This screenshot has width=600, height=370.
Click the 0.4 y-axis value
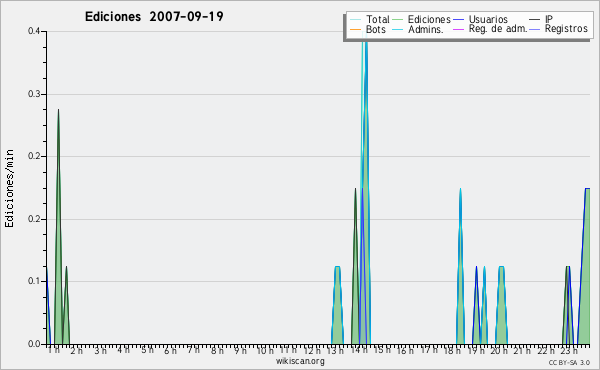click(x=34, y=31)
